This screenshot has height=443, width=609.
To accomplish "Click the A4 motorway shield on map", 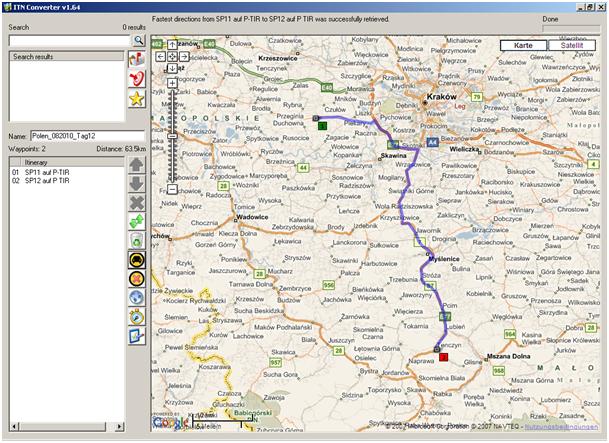I will (432, 142).
